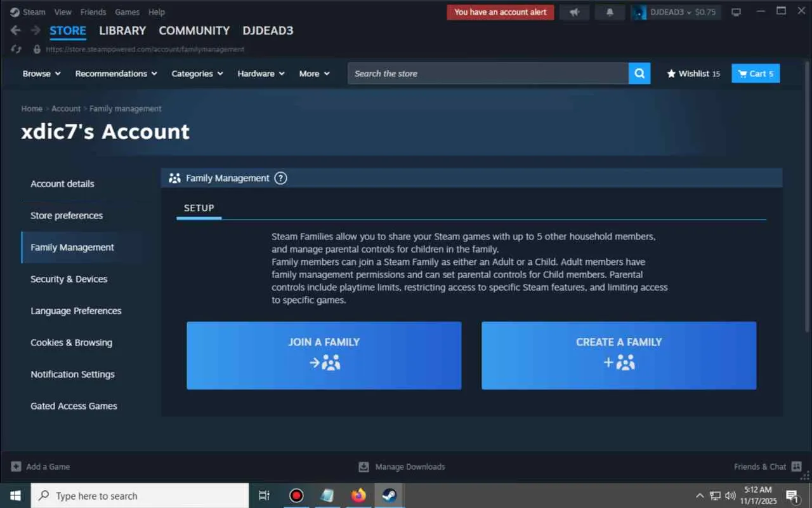The width and height of the screenshot is (812, 508).
Task: Open the Family Management help question mark
Action: (x=280, y=178)
